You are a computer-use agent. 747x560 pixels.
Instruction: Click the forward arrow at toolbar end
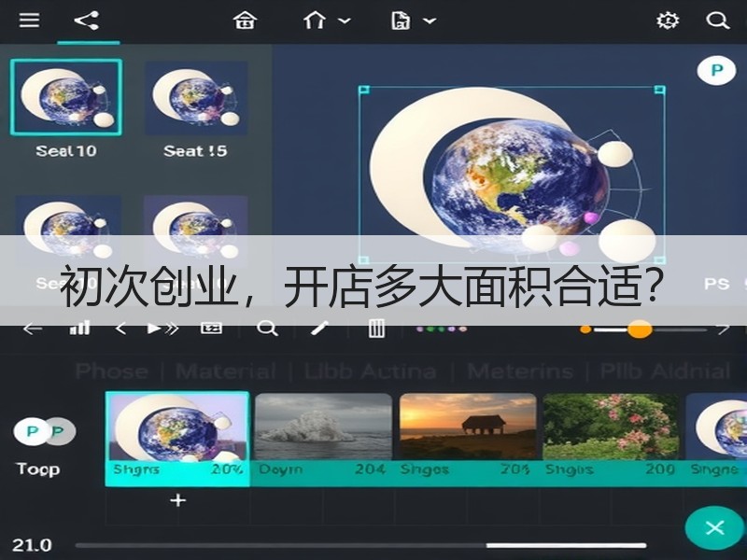click(x=723, y=329)
